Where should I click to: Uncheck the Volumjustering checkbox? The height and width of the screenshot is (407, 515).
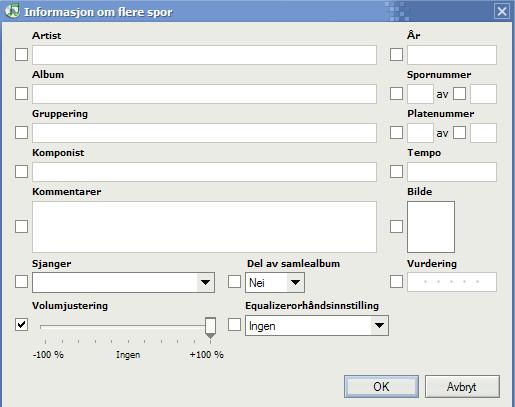click(21, 324)
